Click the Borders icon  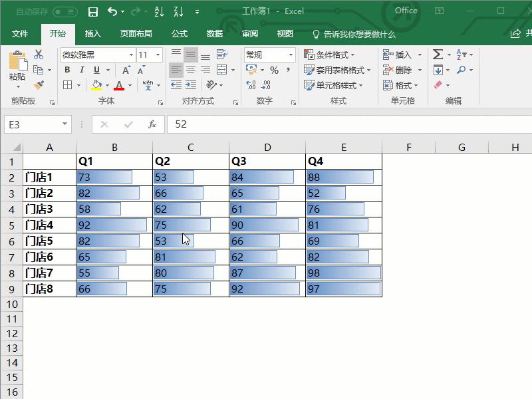pyautogui.click(x=68, y=85)
